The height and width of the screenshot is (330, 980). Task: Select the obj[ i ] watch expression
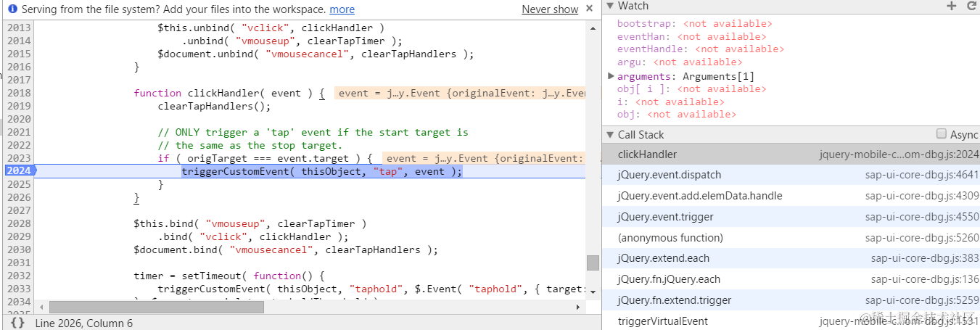[691, 89]
